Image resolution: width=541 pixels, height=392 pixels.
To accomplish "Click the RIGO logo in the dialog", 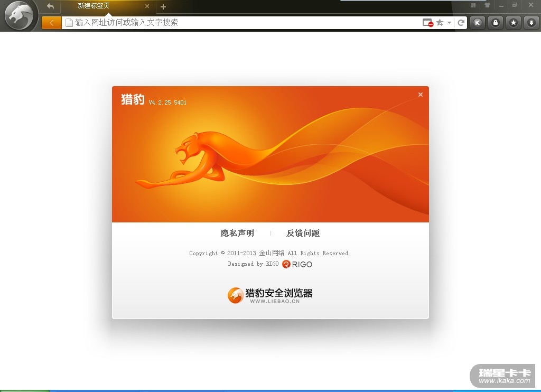I will [x=297, y=264].
